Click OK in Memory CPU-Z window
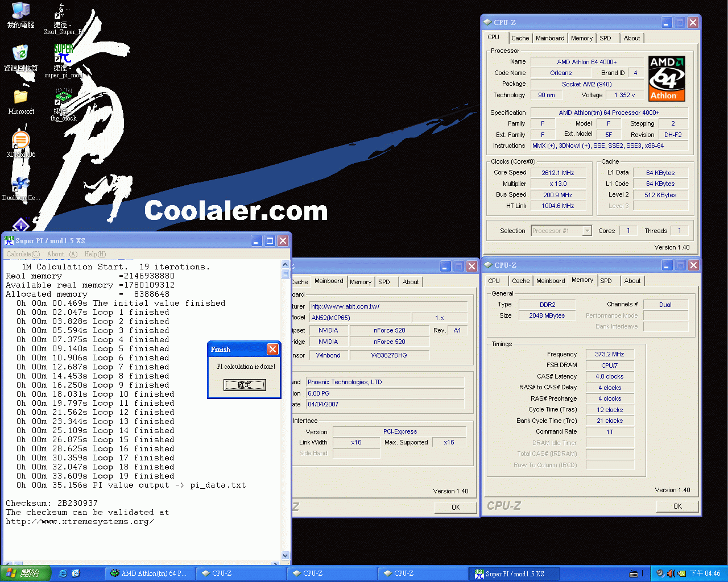This screenshot has height=582, width=728. click(677, 506)
